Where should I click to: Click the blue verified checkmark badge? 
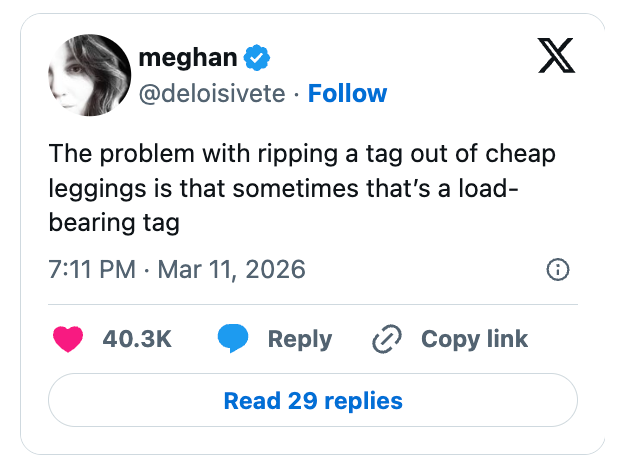pyautogui.click(x=256, y=59)
